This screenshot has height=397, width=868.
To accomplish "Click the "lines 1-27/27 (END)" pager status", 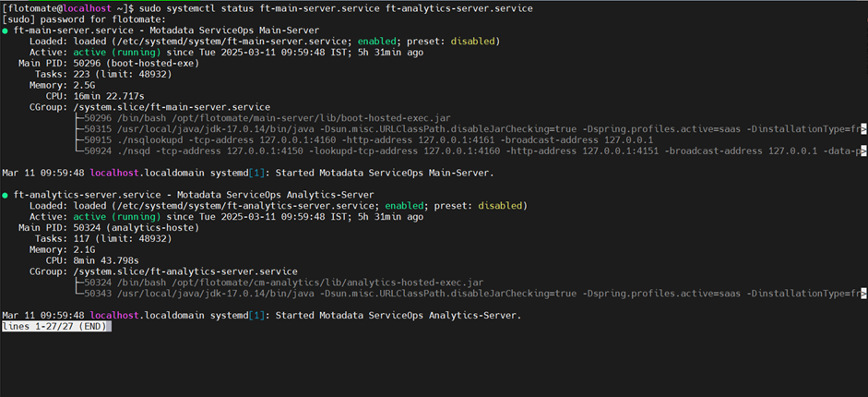I will [x=56, y=327].
